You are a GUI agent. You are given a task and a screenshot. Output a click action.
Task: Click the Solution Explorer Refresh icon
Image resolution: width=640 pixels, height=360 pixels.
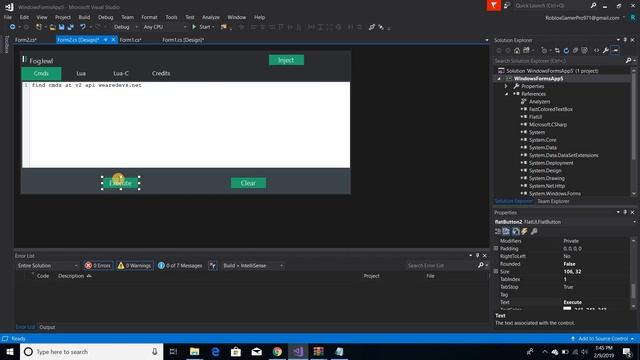[566, 51]
